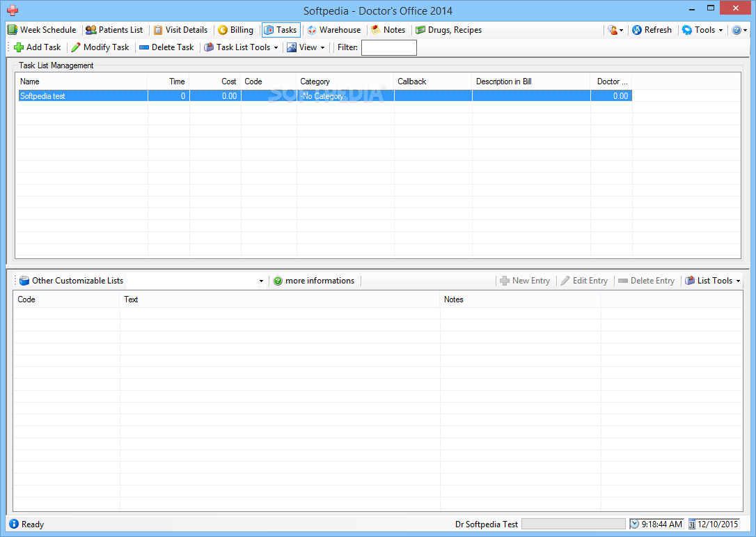This screenshot has height=537, width=756.
Task: Click the Task List Tools icon
Action: pos(209,47)
